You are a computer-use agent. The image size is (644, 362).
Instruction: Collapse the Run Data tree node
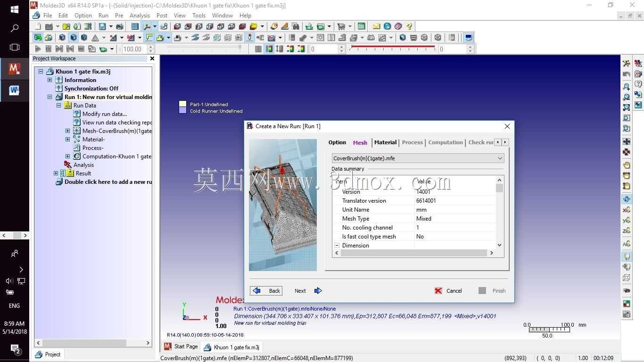[58, 106]
